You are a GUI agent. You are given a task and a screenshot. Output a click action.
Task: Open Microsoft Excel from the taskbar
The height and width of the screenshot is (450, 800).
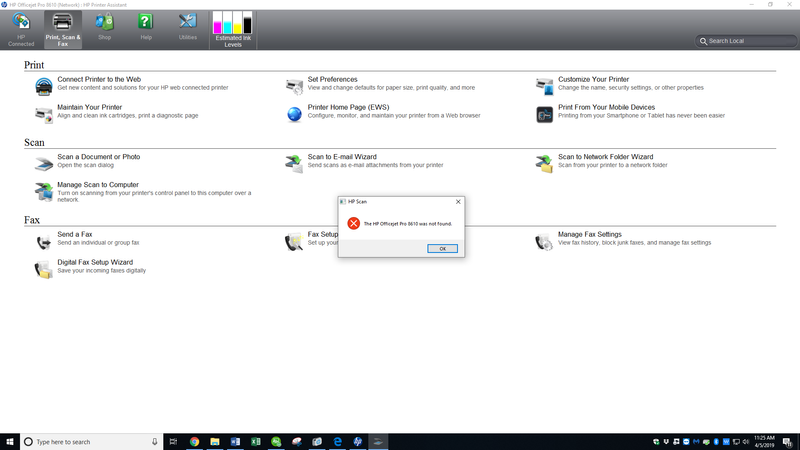(x=256, y=442)
